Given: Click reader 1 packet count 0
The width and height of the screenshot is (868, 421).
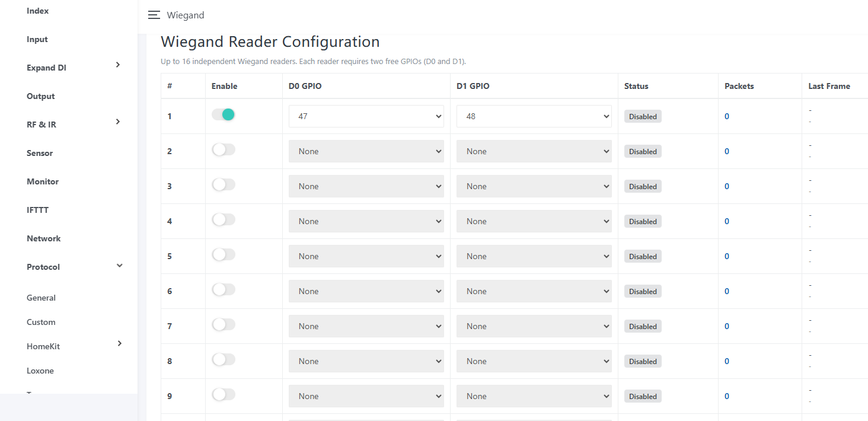Looking at the screenshot, I should (727, 116).
